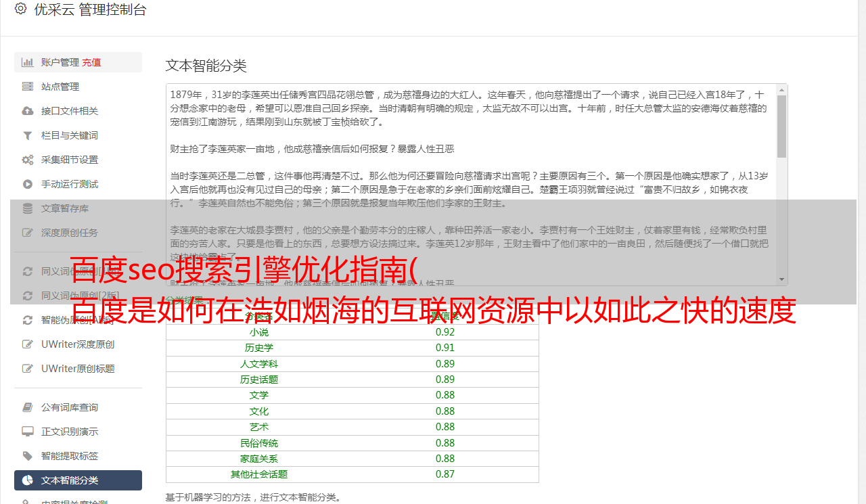
Task: Click the 0.92 confidence value
Action: pyautogui.click(x=445, y=332)
